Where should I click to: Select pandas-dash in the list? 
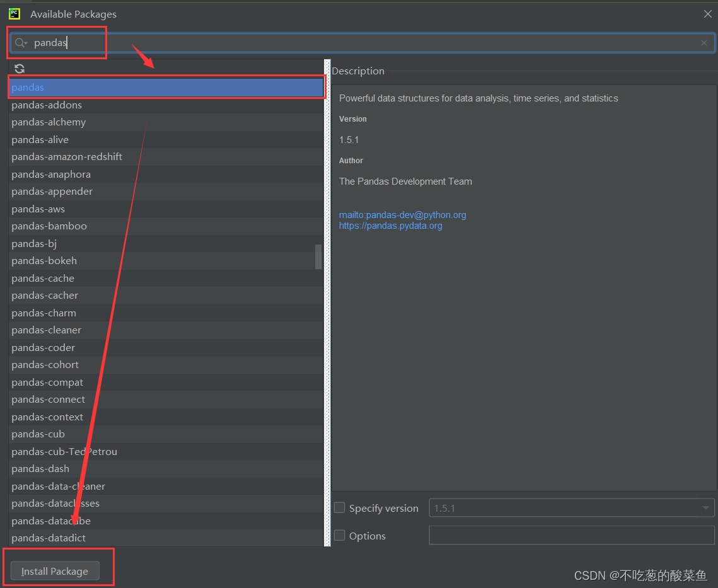pyautogui.click(x=166, y=468)
